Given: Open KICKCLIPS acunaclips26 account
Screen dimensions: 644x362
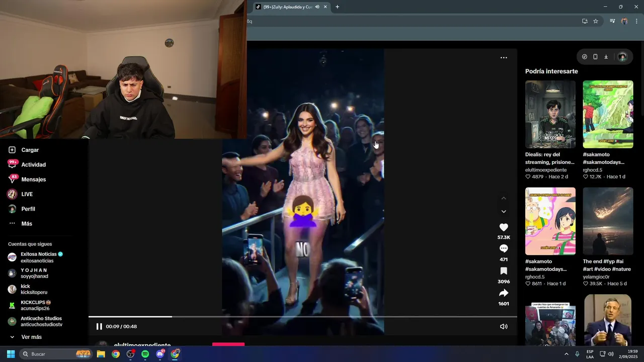Looking at the screenshot, I should pos(29,305).
